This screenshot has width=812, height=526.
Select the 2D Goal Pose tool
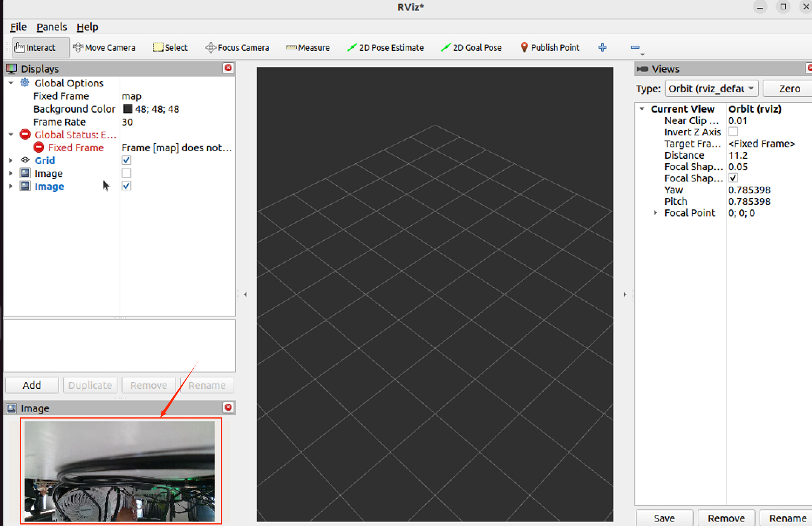pyautogui.click(x=472, y=48)
